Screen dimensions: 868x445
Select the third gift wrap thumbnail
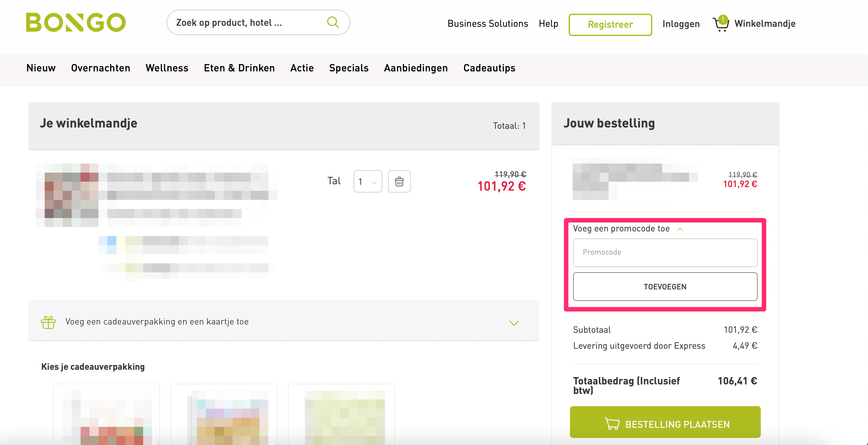pyautogui.click(x=341, y=415)
